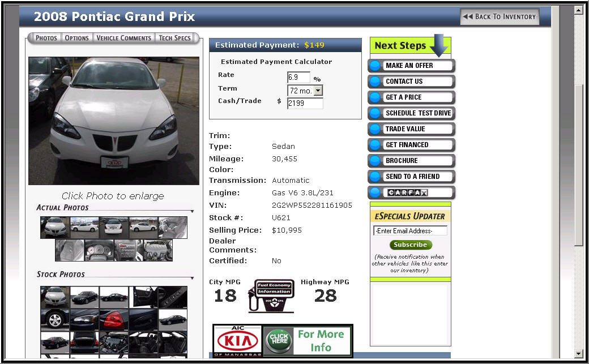Image resolution: width=589 pixels, height=364 pixels.
Task: Select stock photo of red taillight
Action: pyautogui.click(x=114, y=320)
